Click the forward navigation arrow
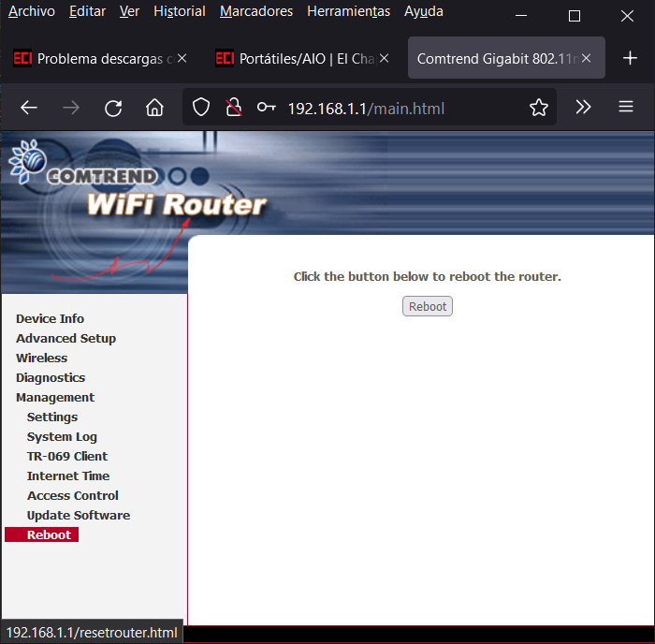The image size is (655, 644). [71, 108]
